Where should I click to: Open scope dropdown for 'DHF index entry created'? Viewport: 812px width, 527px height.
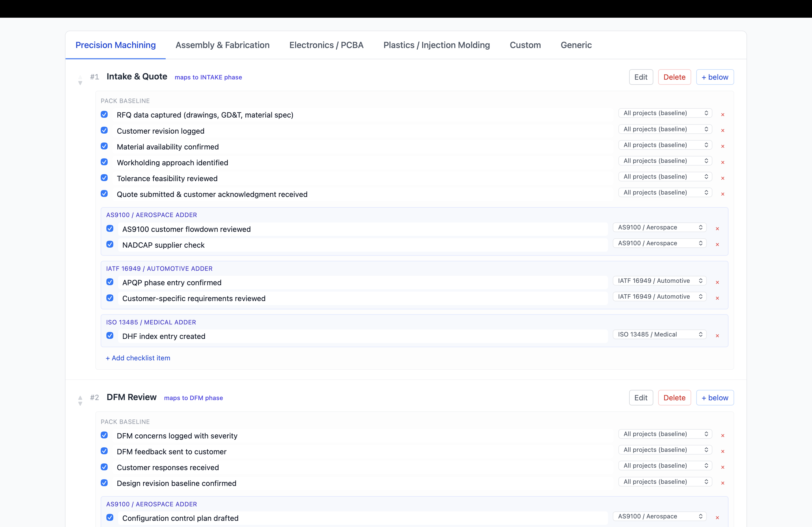tap(659, 334)
